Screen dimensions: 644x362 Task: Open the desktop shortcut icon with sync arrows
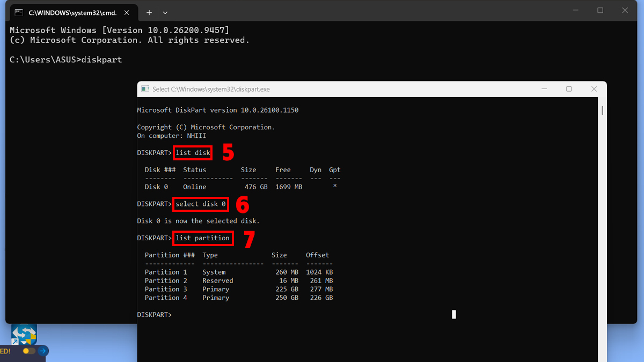[24, 334]
